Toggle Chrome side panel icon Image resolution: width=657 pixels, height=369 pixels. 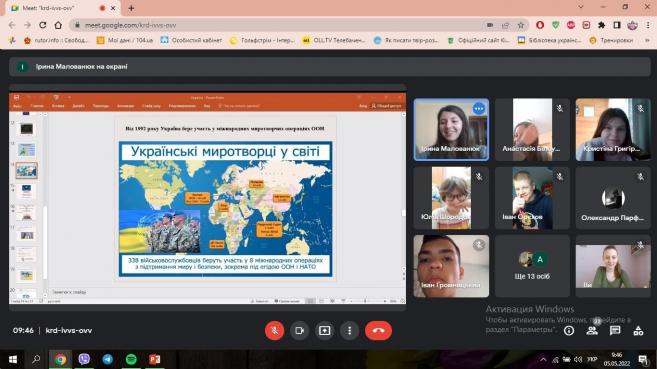(x=617, y=25)
